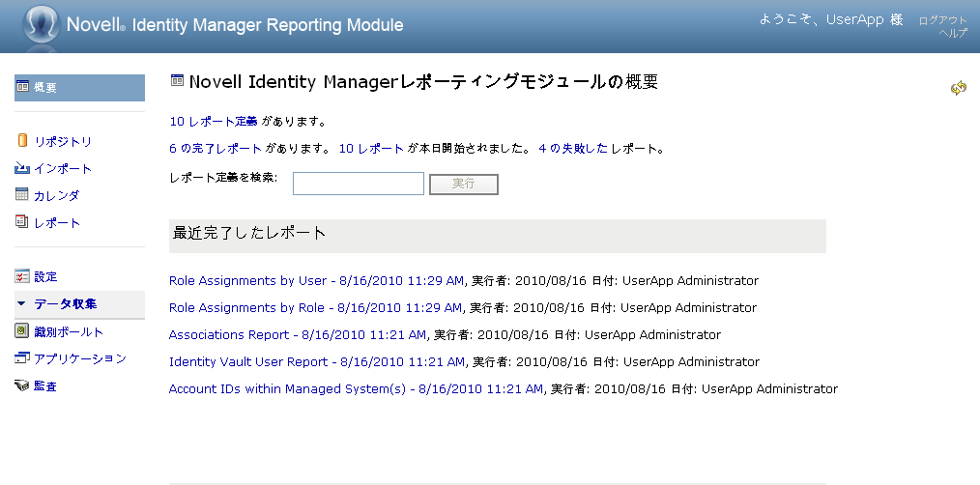
Task: Go to インポート page
Action: 63,169
